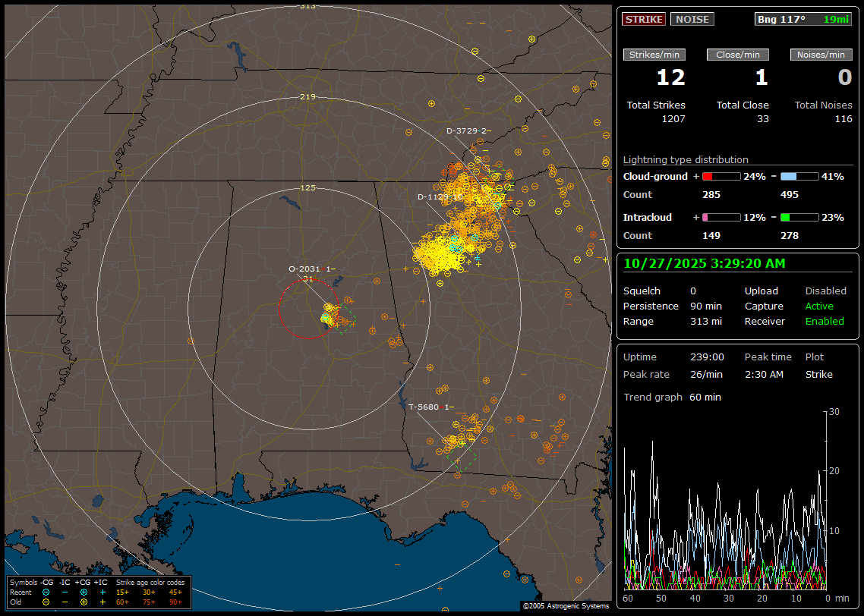Click the Capture Active status
This screenshot has width=864, height=616.
pyautogui.click(x=818, y=306)
